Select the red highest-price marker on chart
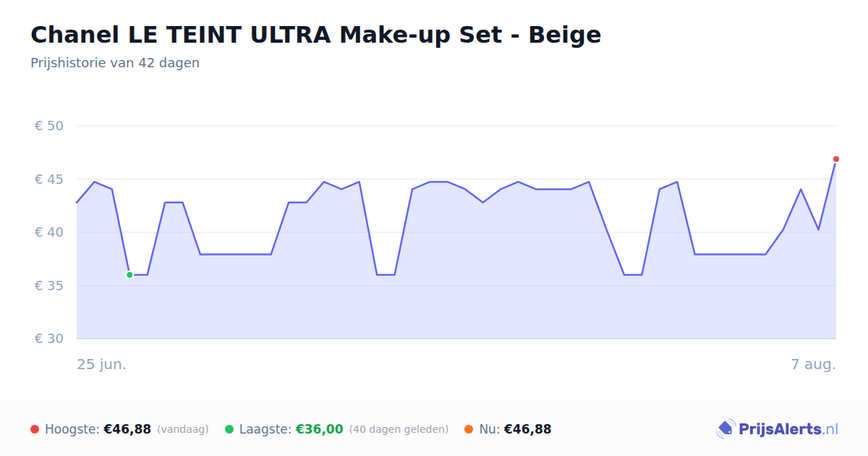868x456 pixels. (x=836, y=159)
